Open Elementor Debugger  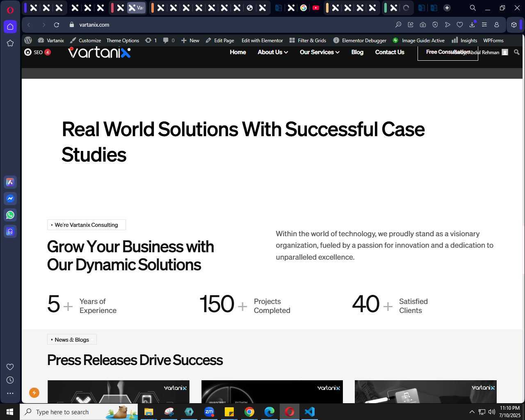(x=360, y=40)
